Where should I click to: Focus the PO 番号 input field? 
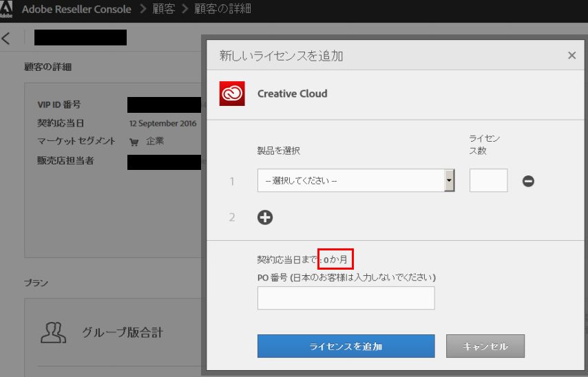click(346, 298)
